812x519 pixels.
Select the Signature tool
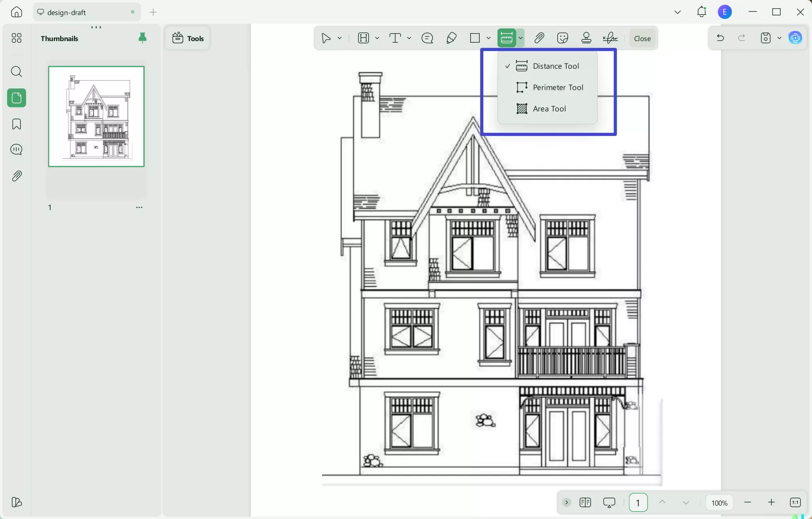(x=610, y=38)
